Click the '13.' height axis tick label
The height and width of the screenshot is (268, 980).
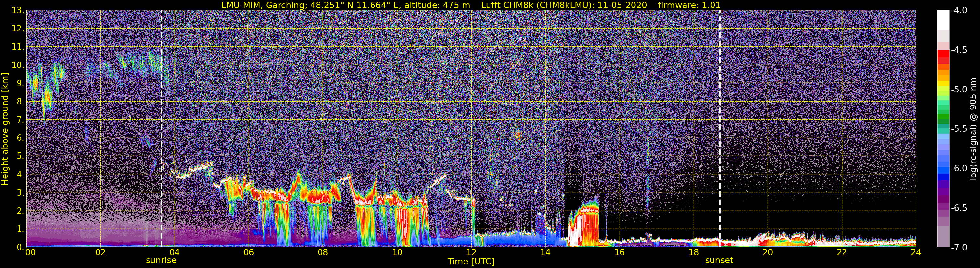coord(18,11)
